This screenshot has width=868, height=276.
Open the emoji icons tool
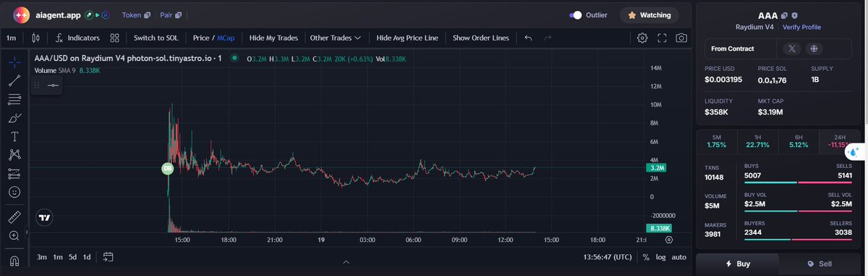(14, 193)
